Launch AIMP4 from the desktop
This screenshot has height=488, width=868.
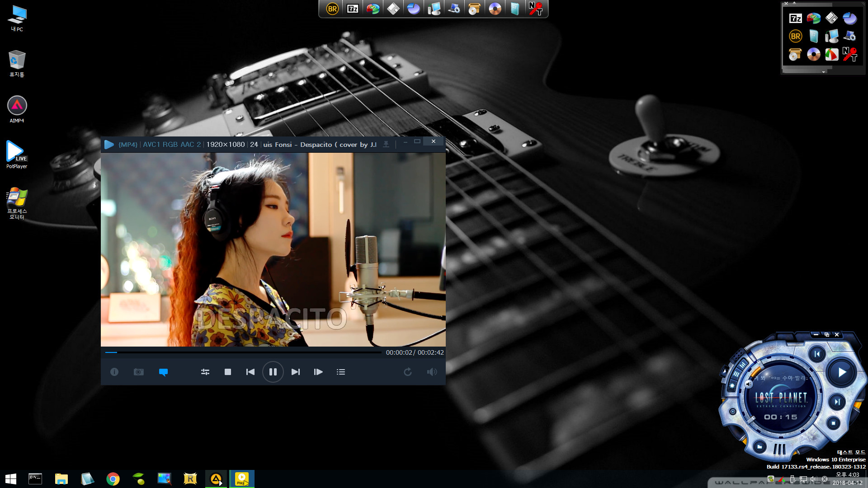pos(17,109)
